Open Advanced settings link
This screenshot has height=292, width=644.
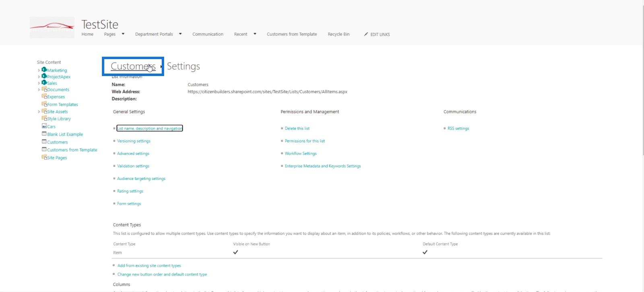pyautogui.click(x=133, y=154)
